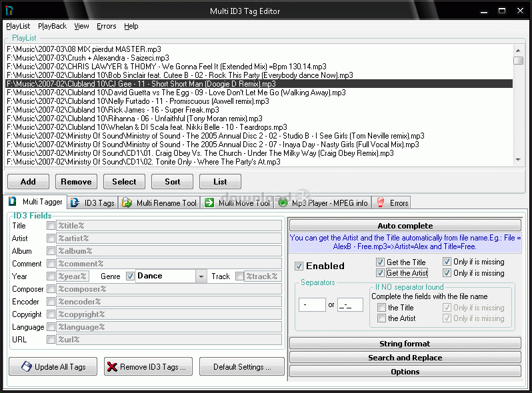Enable the Encoder field checkbox
This screenshot has width=532, height=393.
(51, 302)
